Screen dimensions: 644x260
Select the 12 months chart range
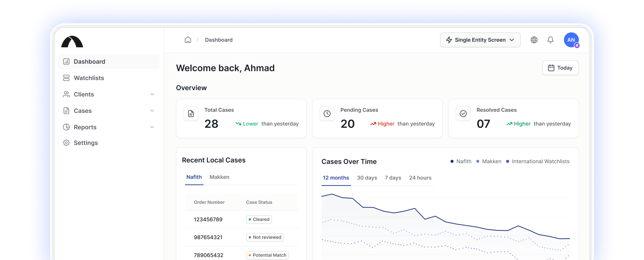click(x=336, y=178)
